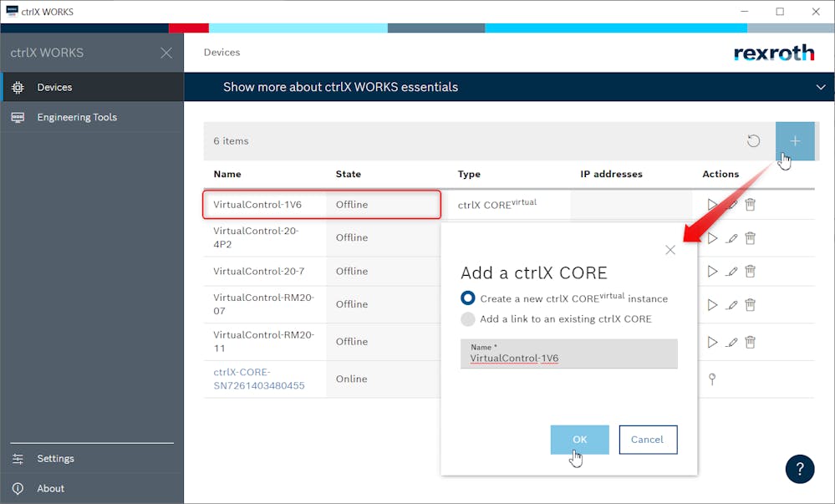Select Add a link to existing ctrlX CORE
Image resolution: width=835 pixels, height=504 pixels.
pyautogui.click(x=467, y=319)
